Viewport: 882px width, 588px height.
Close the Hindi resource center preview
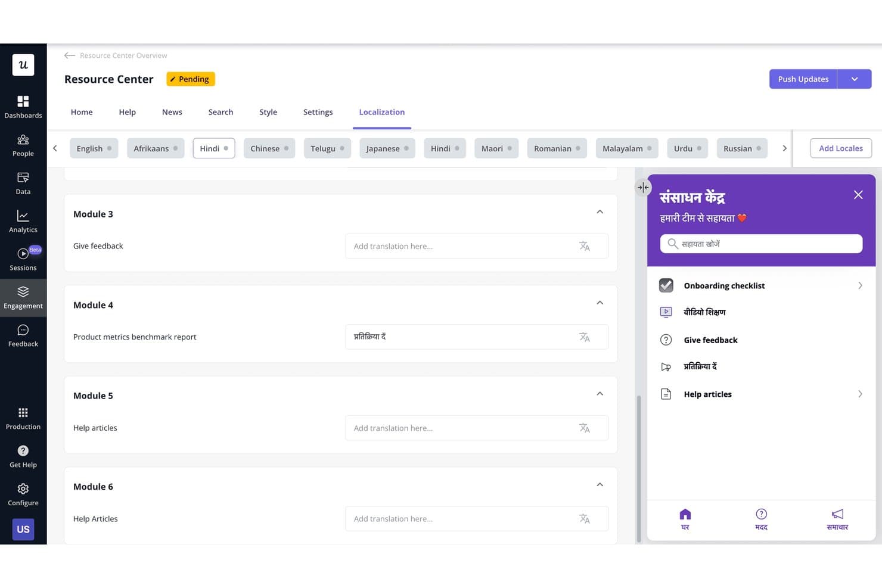[x=858, y=195]
